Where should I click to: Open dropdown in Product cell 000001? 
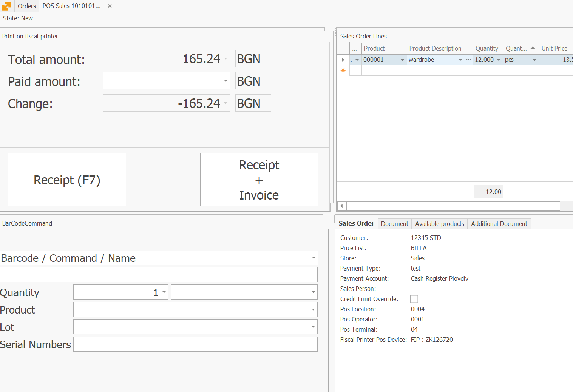click(x=402, y=60)
